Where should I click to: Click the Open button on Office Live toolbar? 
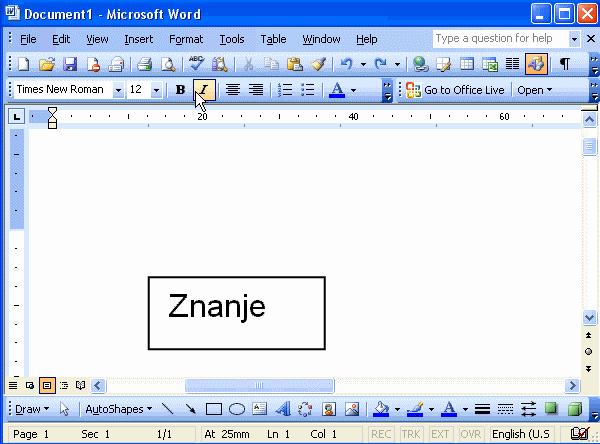[534, 90]
